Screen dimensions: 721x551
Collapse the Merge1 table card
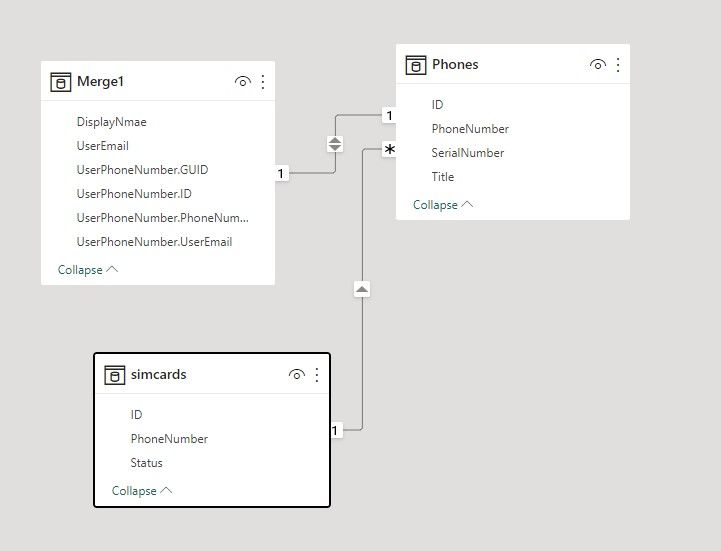click(x=88, y=270)
